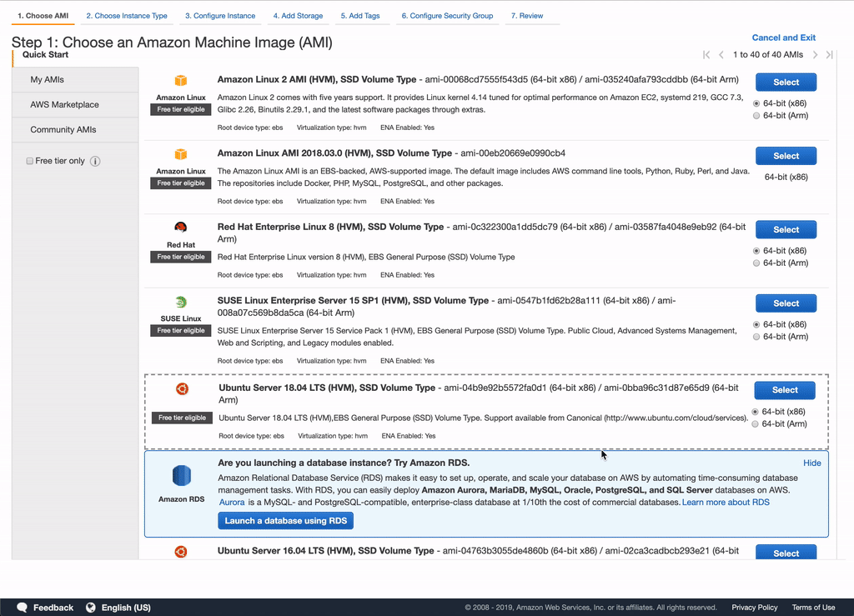854x616 pixels.
Task: Click the Free tier only info icon
Action: tap(95, 161)
